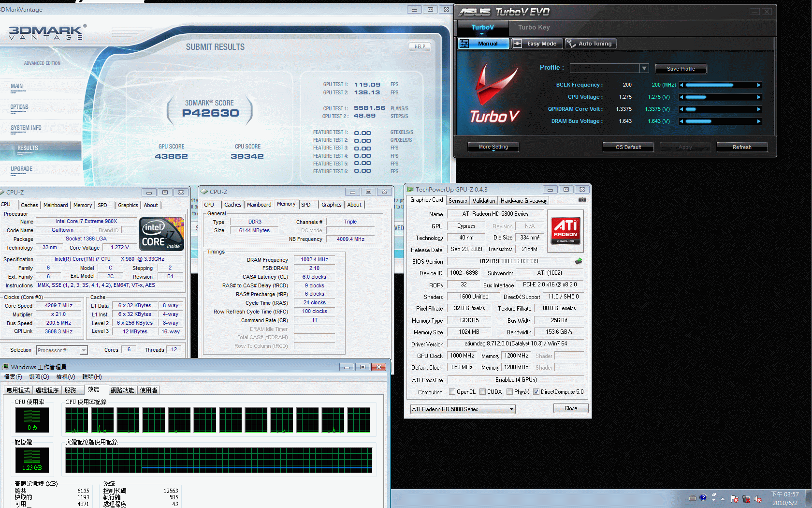Toggle the PhysX checkbox in GPU-Z

pos(509,392)
